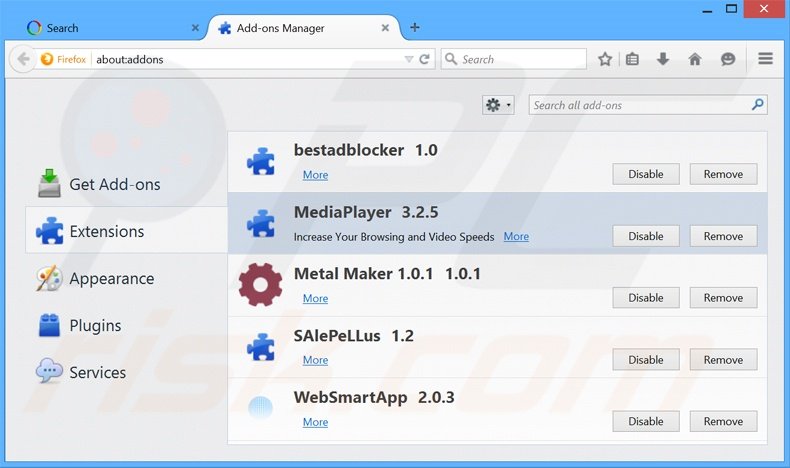Screen dimensions: 790x468
Task: Click the bestadblocker puzzle icon
Action: coord(261,162)
